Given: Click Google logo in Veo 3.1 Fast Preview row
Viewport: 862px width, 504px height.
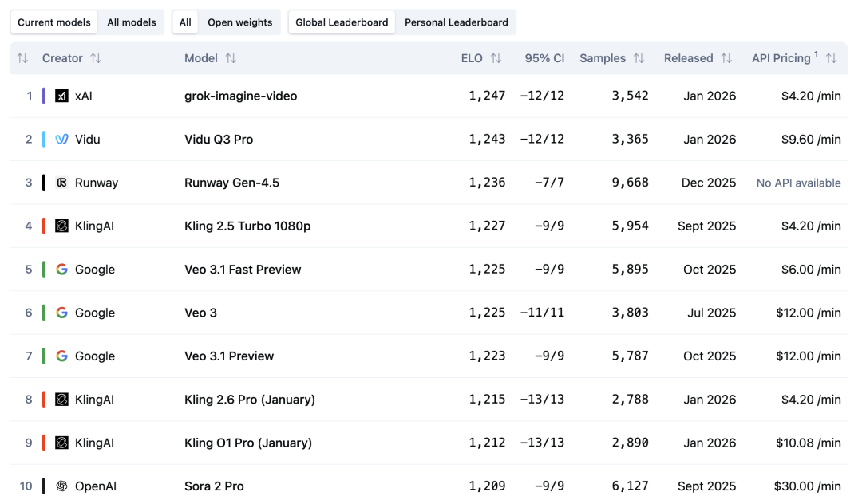Looking at the screenshot, I should (61, 270).
